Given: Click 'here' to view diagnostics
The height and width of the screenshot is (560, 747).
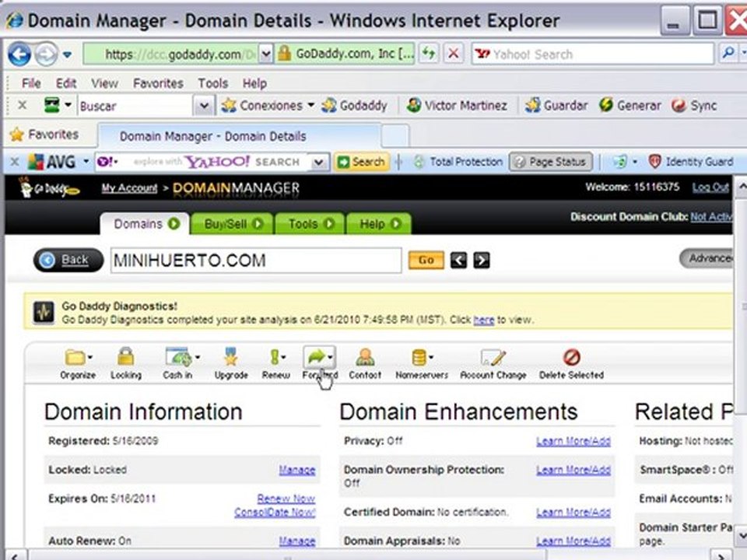Looking at the screenshot, I should coord(483,320).
